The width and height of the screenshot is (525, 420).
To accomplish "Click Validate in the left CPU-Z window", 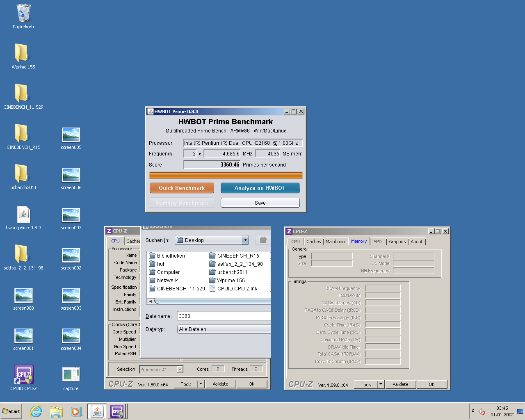I will point(220,384).
